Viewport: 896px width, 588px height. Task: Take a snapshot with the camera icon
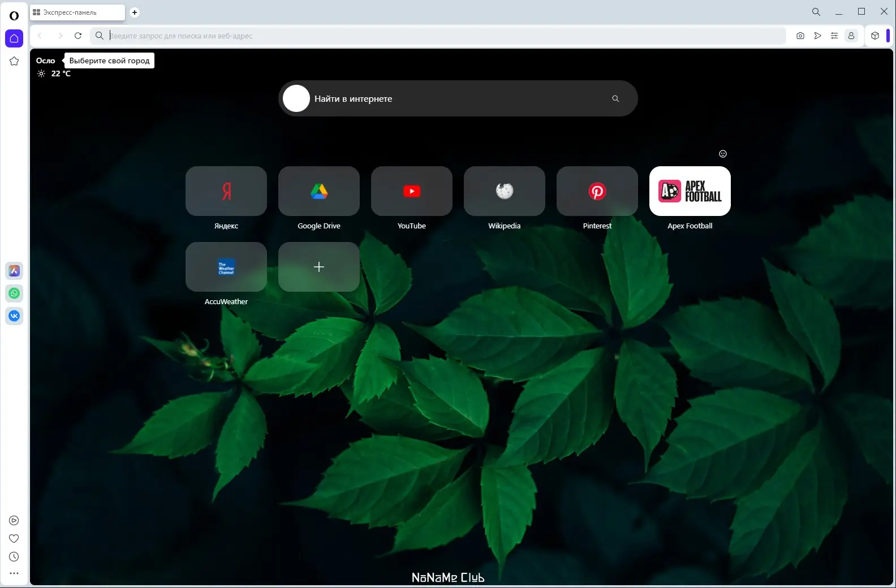coord(800,36)
